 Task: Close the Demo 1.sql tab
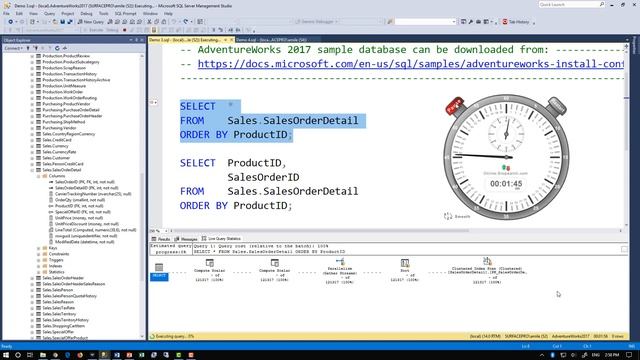point(231,40)
